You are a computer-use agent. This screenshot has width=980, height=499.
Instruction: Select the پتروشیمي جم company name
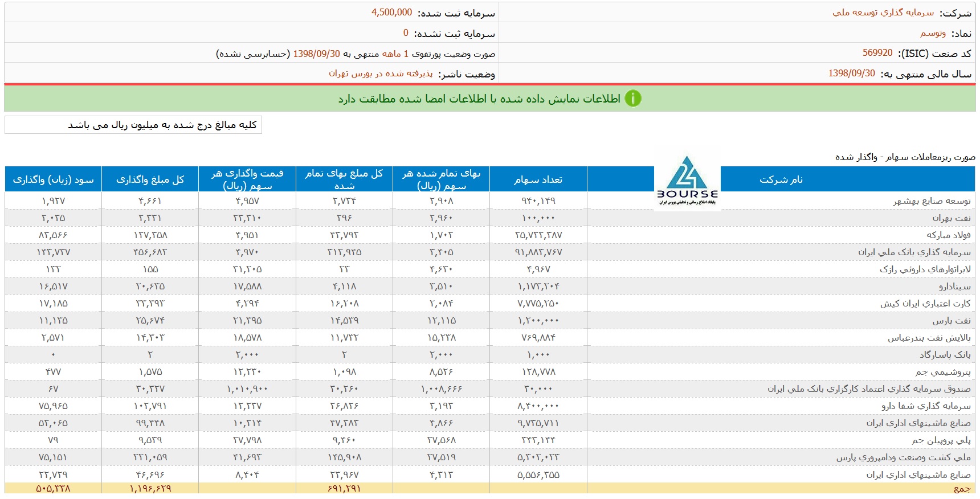(943, 372)
